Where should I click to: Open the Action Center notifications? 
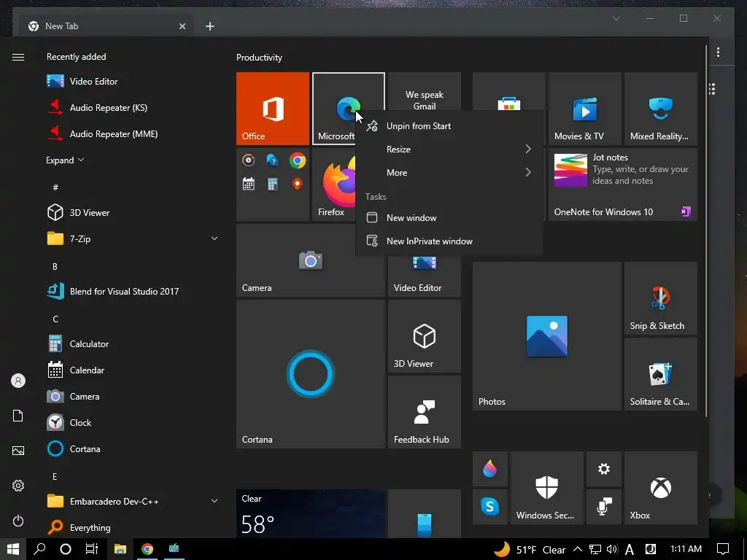pyautogui.click(x=723, y=549)
